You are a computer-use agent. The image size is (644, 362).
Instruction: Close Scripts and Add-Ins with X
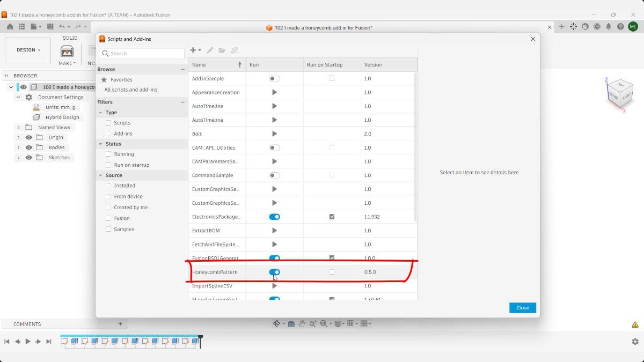coord(533,39)
